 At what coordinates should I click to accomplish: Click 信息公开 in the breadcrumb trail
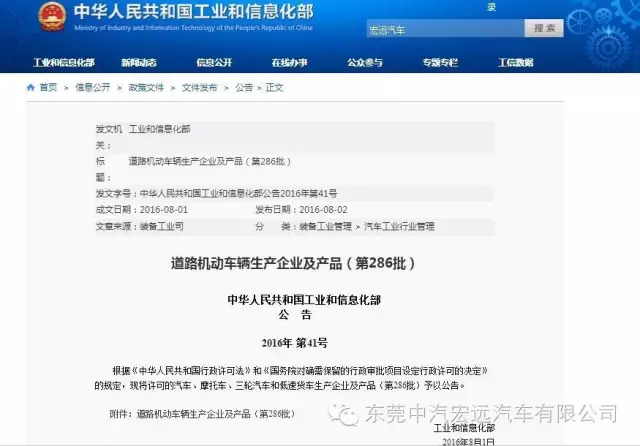point(93,87)
